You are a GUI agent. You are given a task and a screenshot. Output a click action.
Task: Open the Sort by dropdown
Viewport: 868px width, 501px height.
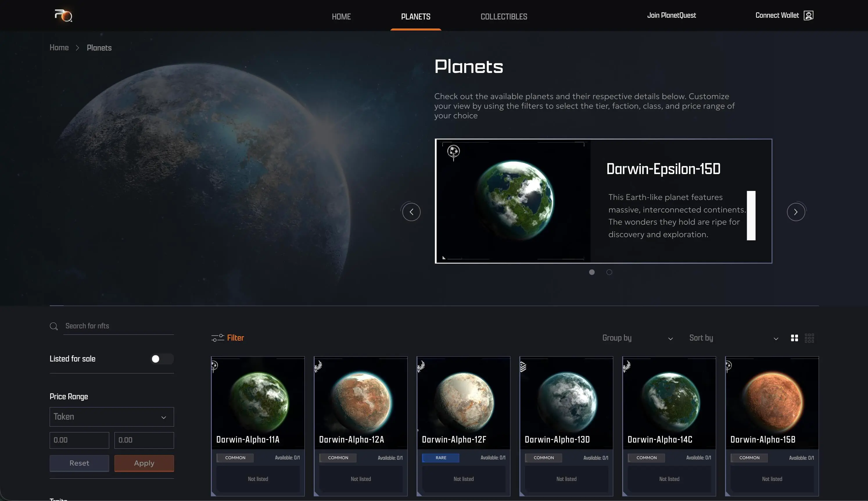tap(734, 338)
